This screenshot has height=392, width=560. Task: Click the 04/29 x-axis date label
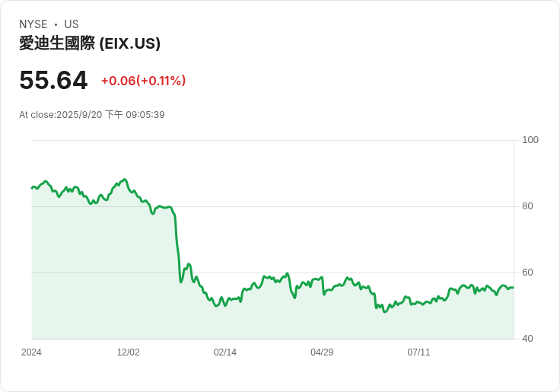pos(322,352)
